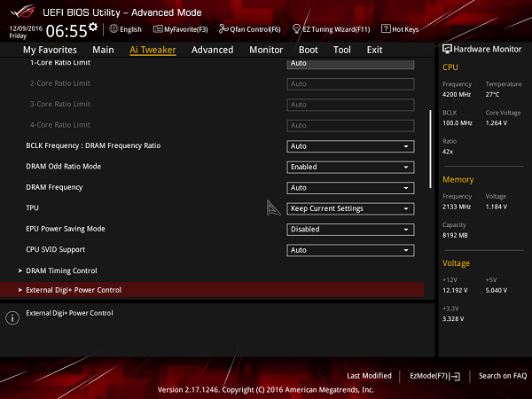Switch to the Main tab

pos(103,50)
